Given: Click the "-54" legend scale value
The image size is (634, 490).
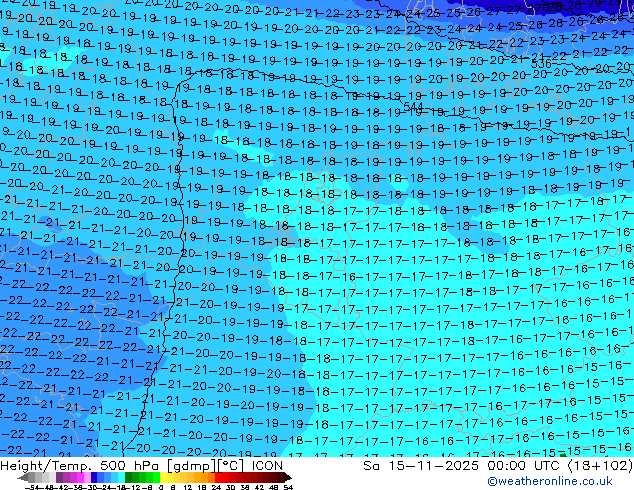Looking at the screenshot, I should (x=32, y=487).
